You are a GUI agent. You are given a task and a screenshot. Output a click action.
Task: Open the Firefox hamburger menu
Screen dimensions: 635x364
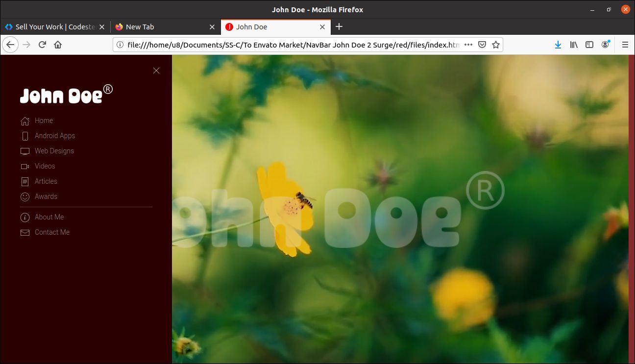coord(625,45)
